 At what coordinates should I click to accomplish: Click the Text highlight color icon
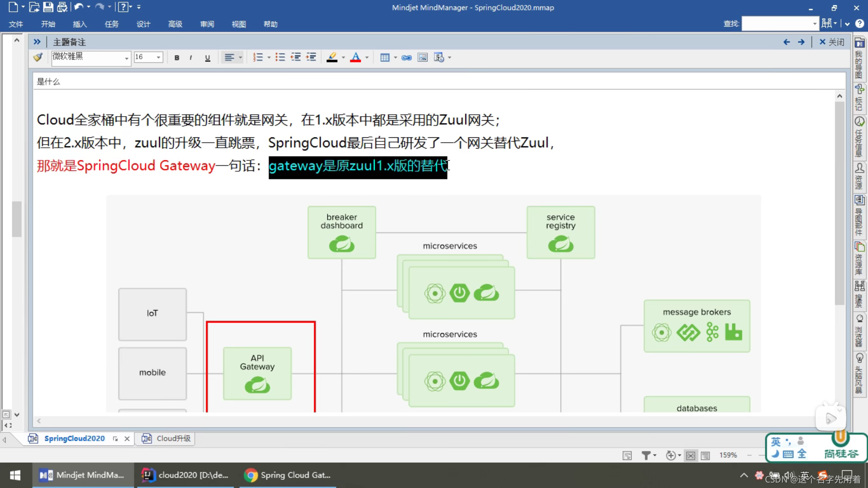point(331,57)
